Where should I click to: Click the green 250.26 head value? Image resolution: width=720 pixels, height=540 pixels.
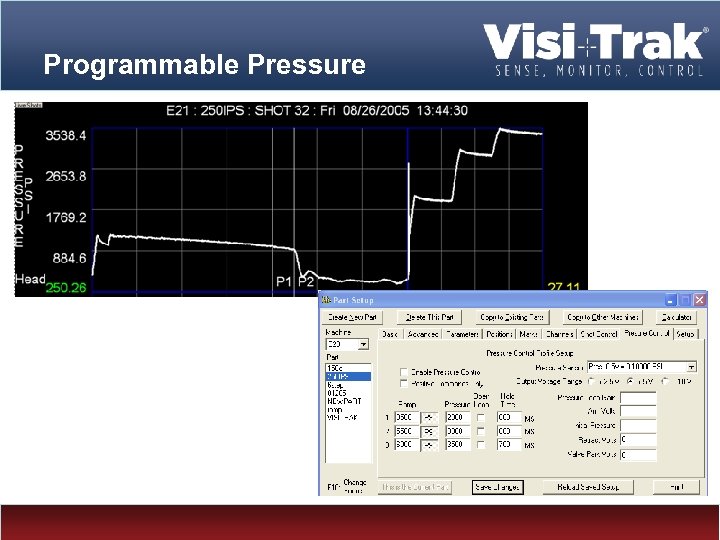(66, 287)
